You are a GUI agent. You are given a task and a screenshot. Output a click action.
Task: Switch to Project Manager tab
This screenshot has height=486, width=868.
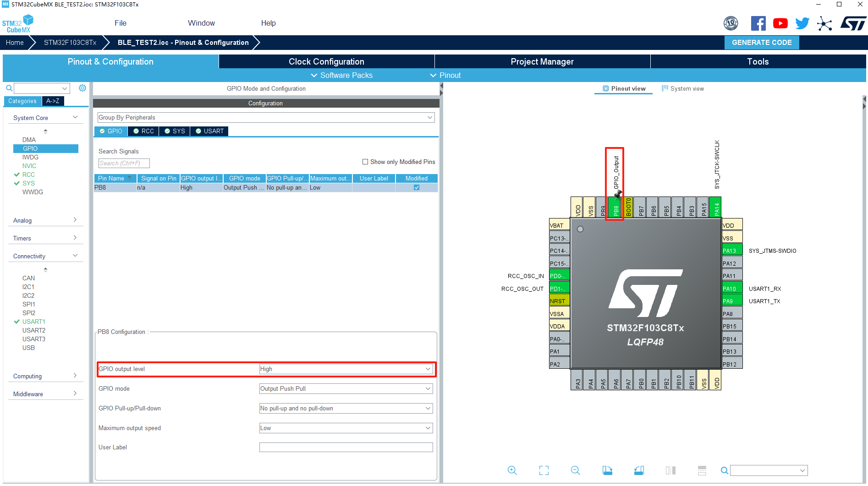pos(542,61)
